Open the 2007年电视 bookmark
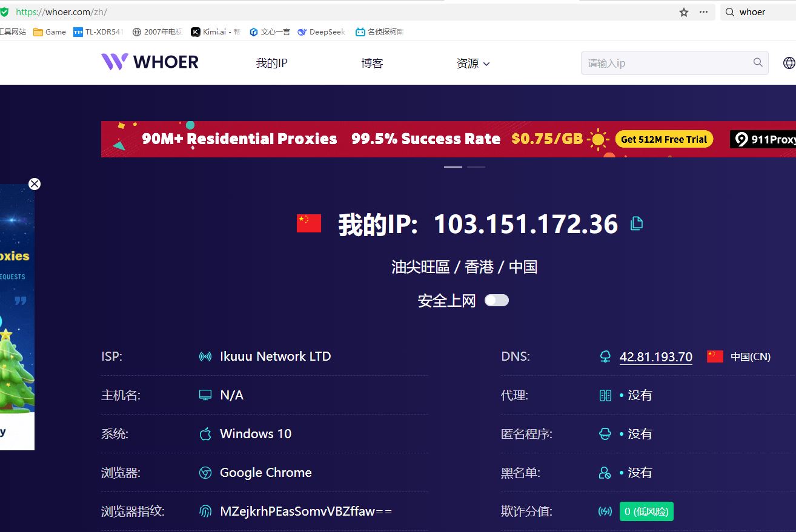 [157, 32]
